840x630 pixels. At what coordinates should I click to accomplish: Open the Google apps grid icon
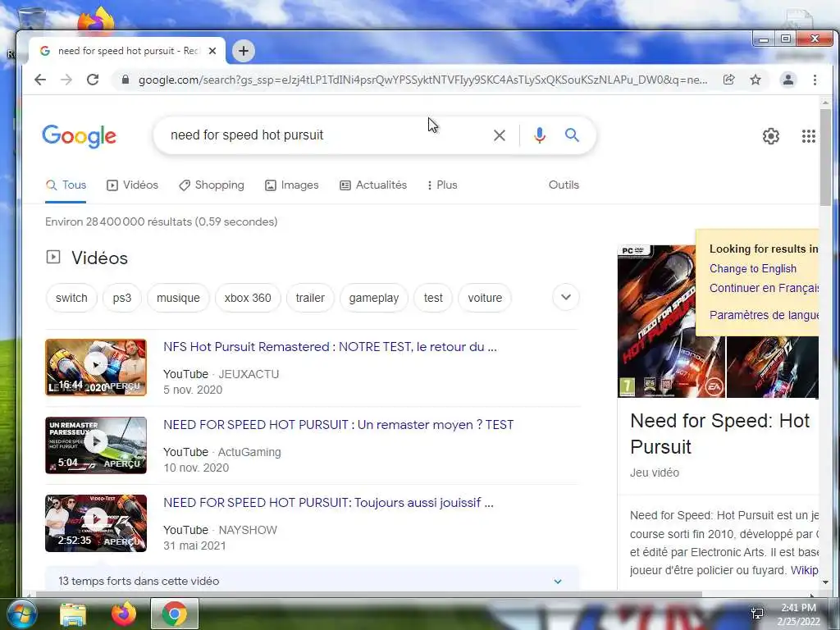tap(808, 136)
